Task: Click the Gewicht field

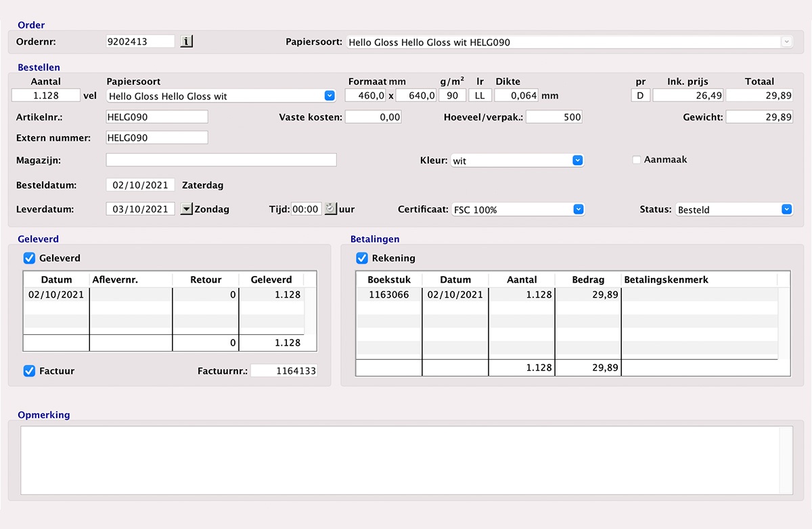Action: 760,116
